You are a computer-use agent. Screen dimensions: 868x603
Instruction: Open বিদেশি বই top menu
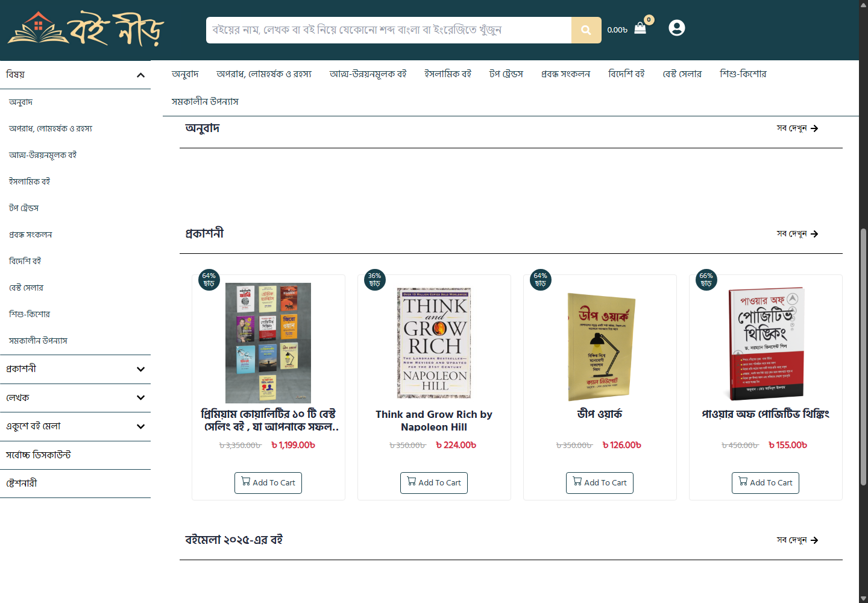click(x=626, y=74)
